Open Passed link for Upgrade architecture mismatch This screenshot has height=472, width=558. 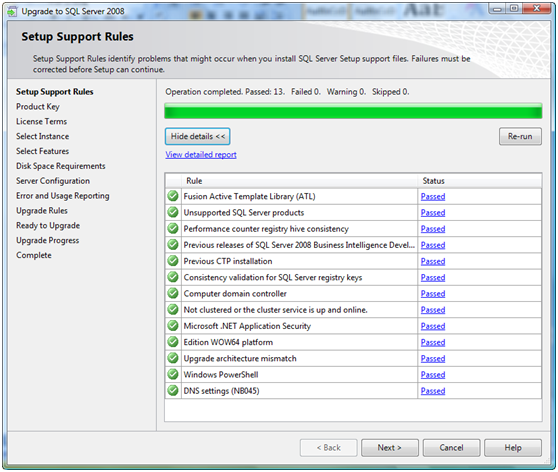(x=433, y=358)
